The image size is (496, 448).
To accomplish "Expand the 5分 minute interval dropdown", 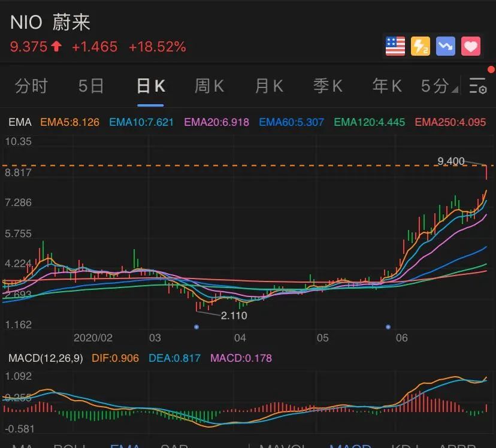I will (x=440, y=86).
